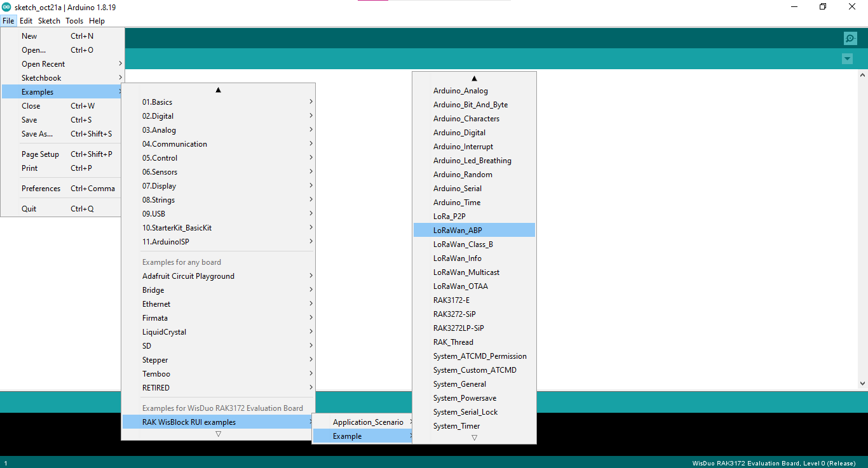The width and height of the screenshot is (868, 468).
Task: Open Page Setup from File menu
Action: 62,154
